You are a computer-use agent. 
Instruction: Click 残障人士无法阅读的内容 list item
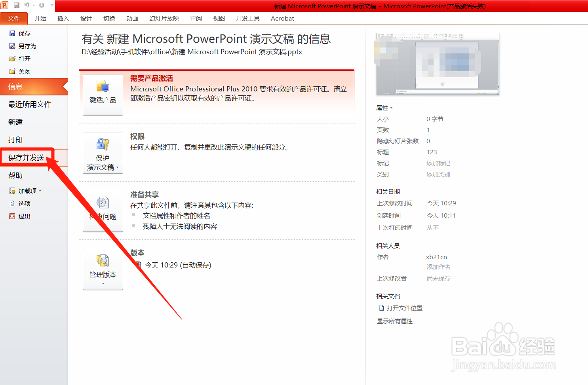[180, 226]
